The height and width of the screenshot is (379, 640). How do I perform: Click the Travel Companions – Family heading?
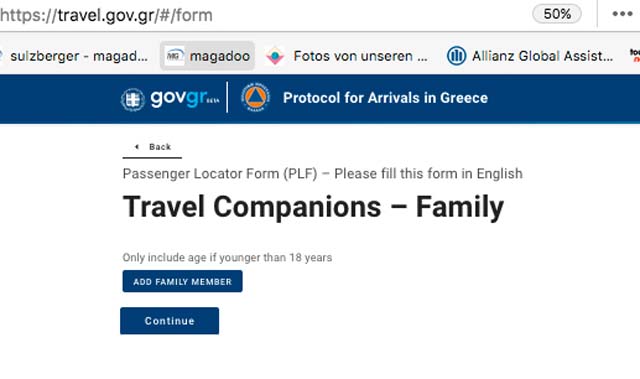tap(313, 207)
